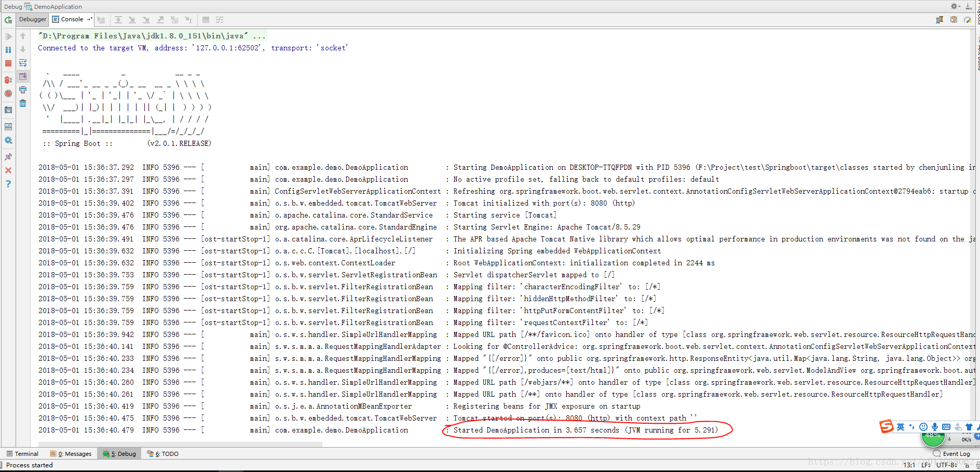Viewport: 980px width, 472px height.
Task: Click the red X close icon
Action: click(8, 170)
